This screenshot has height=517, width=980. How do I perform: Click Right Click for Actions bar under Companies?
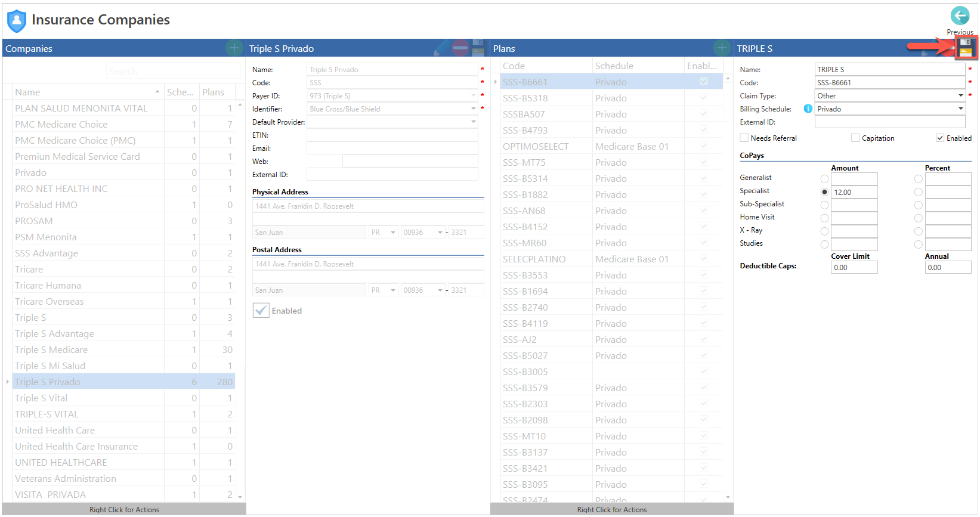click(x=124, y=509)
